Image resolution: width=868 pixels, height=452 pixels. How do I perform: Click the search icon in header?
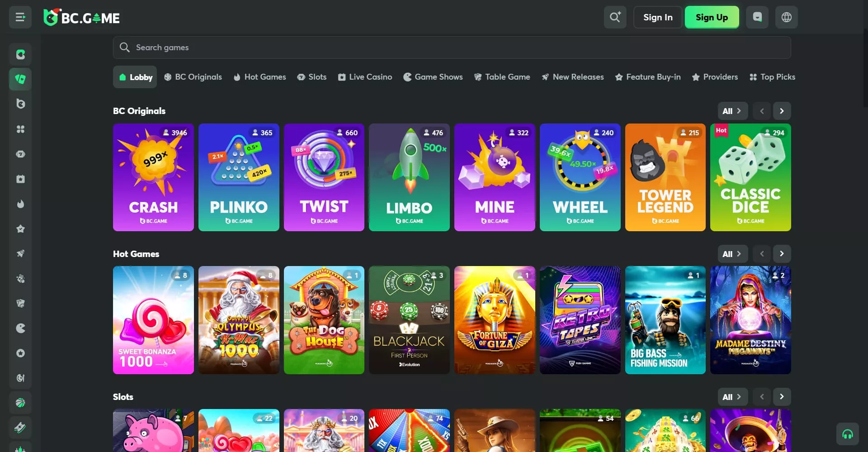615,17
